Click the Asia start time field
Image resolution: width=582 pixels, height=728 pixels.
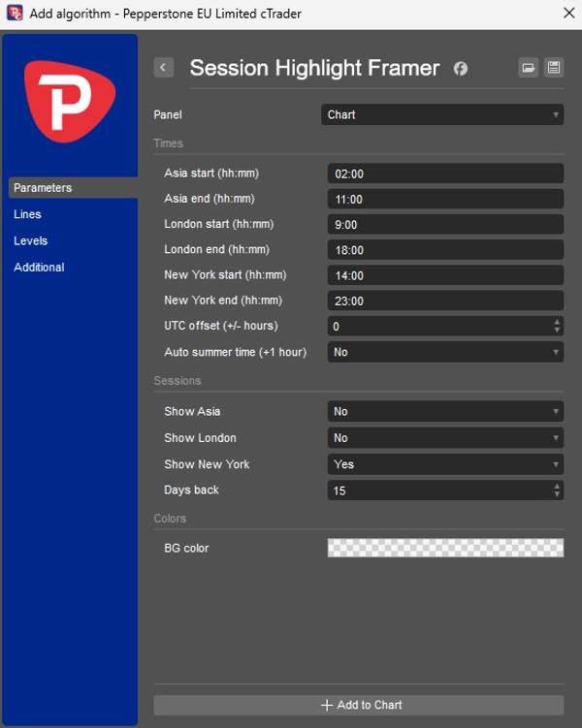[x=445, y=174]
